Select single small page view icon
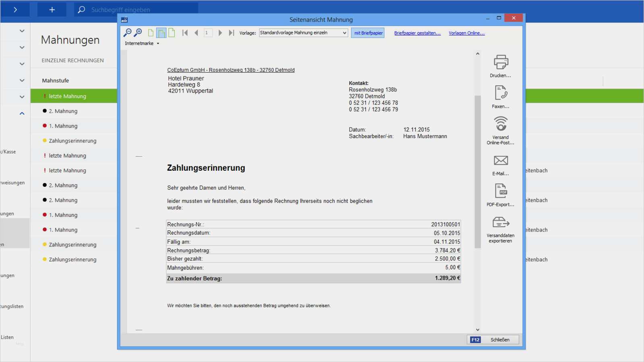Screen dimensions: 644x362 151,33
